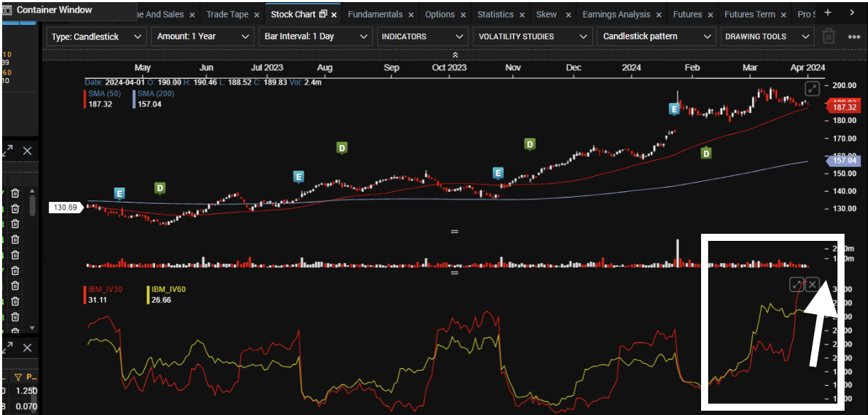
Task: Expand the VOLATILITY STUDIES dropdown
Action: [533, 36]
